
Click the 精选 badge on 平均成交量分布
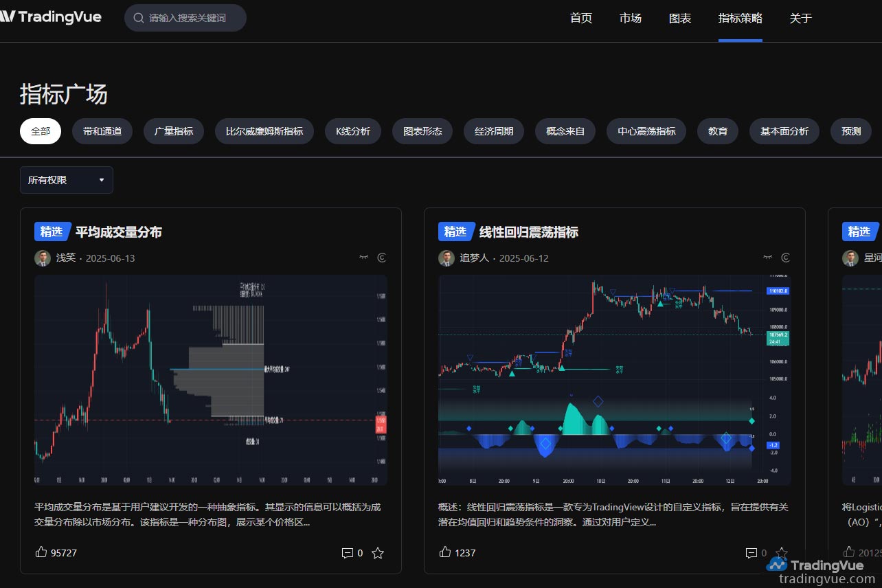coord(52,231)
